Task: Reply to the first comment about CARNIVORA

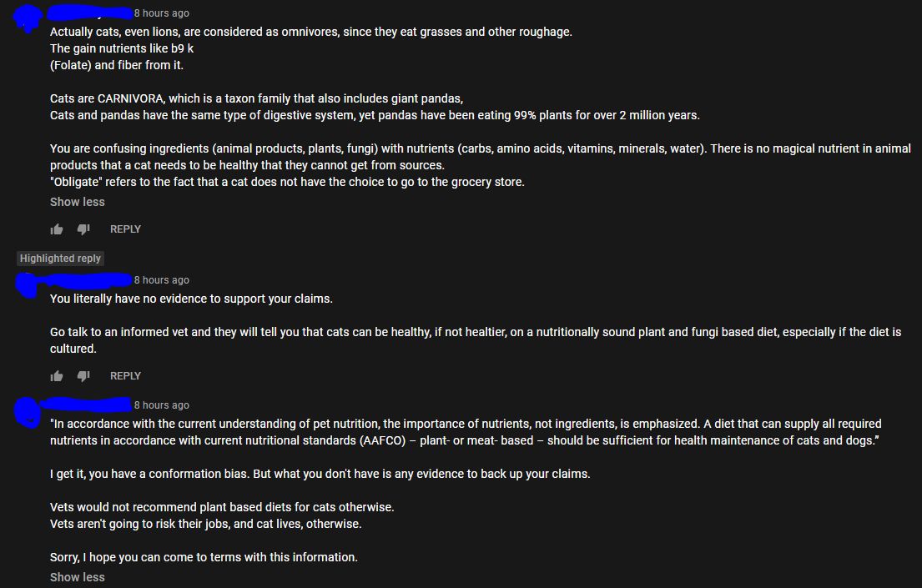Action: click(x=125, y=229)
